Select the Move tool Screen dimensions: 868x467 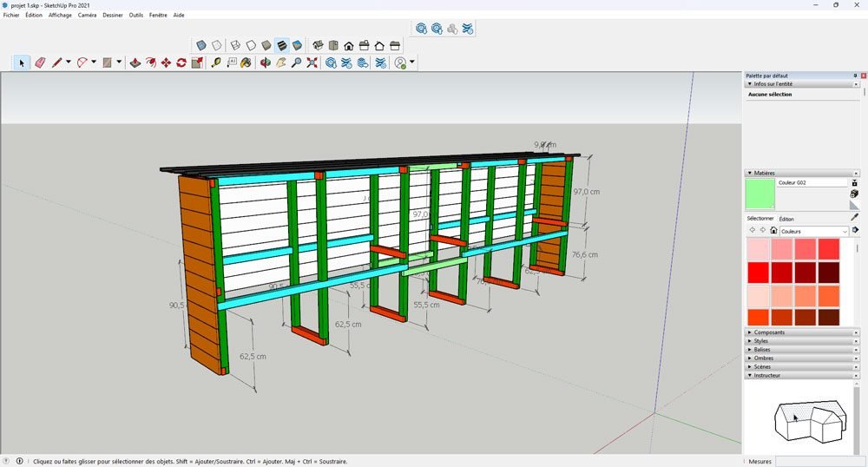(166, 62)
